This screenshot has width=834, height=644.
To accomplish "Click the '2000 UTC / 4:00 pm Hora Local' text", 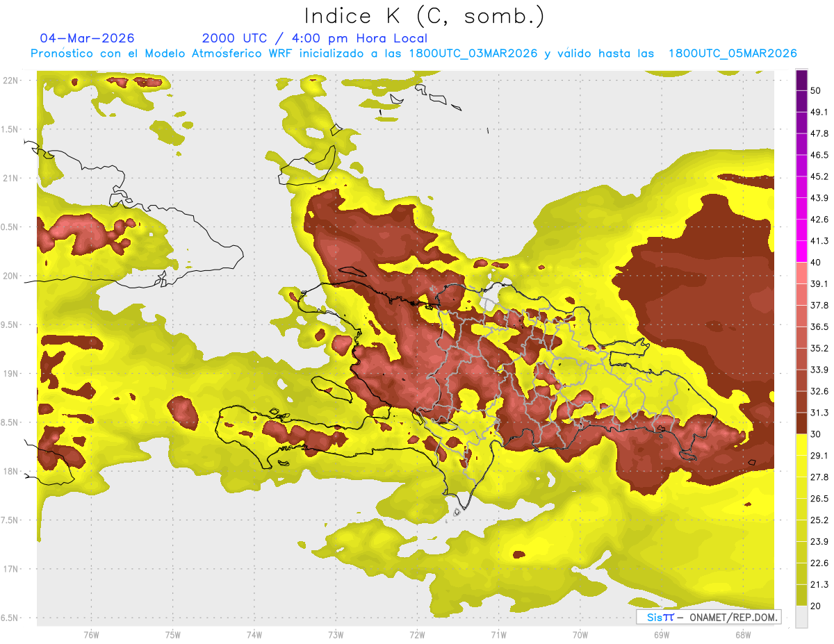I will (315, 38).
